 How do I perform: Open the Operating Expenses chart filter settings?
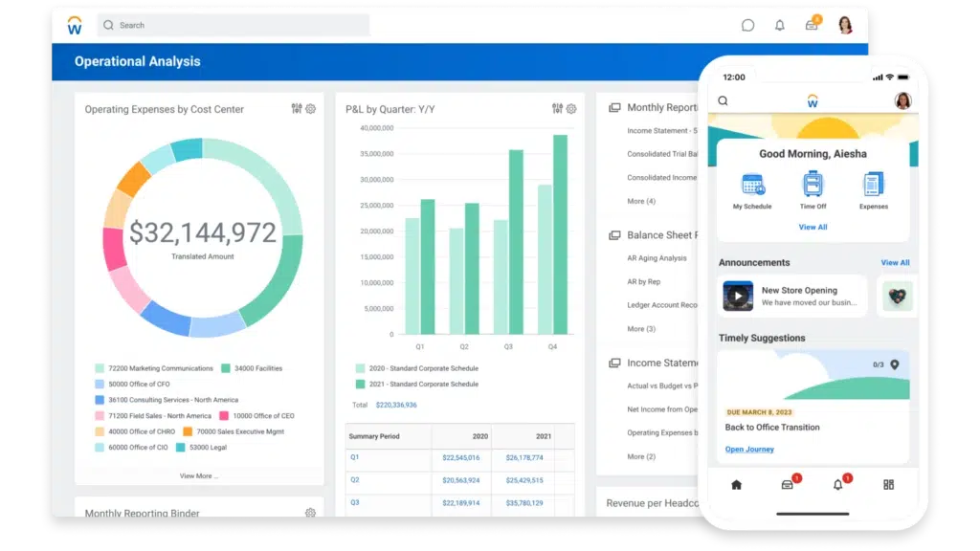click(297, 109)
